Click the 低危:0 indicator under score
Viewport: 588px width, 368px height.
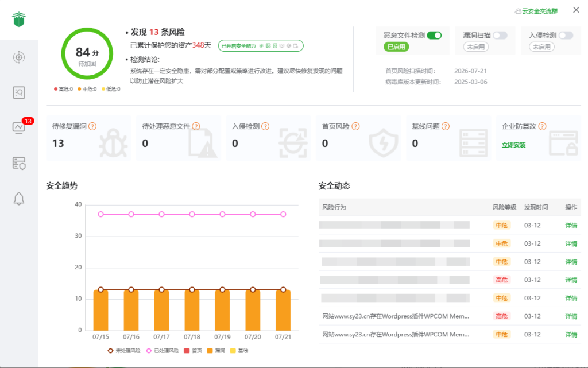pos(111,89)
